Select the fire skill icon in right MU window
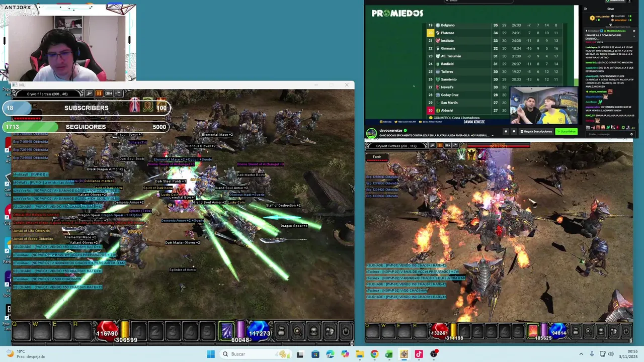644x362 pixels. point(533,331)
